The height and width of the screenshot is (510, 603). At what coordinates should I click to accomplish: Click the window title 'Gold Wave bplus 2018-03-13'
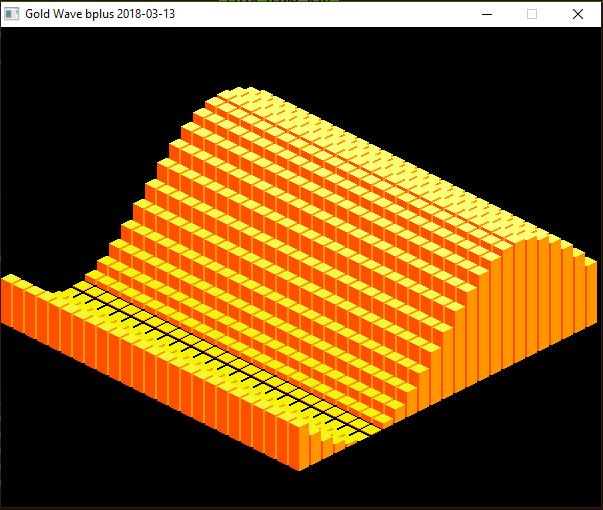pos(100,14)
